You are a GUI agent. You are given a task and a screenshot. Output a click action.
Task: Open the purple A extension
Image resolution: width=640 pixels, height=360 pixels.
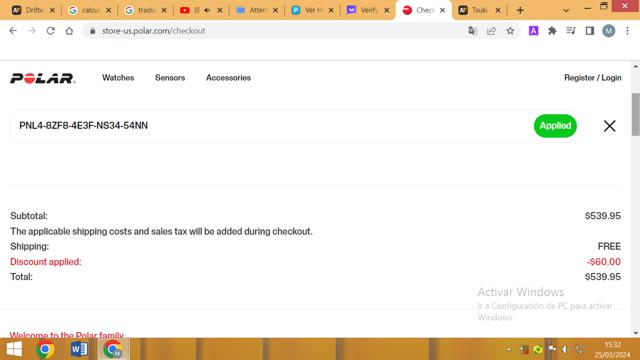[533, 31]
